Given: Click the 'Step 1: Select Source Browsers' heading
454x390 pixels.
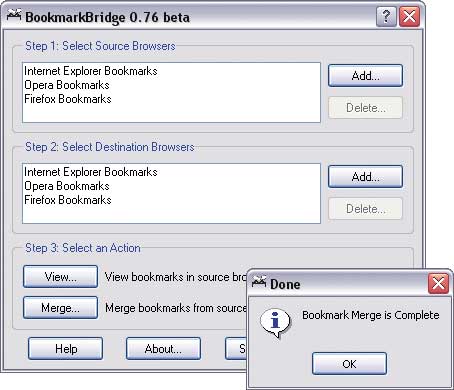Looking at the screenshot, I should pos(100,46).
